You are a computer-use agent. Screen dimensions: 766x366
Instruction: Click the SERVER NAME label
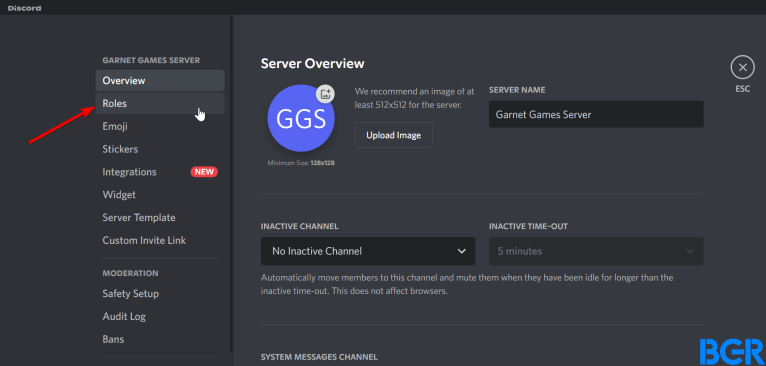517,90
